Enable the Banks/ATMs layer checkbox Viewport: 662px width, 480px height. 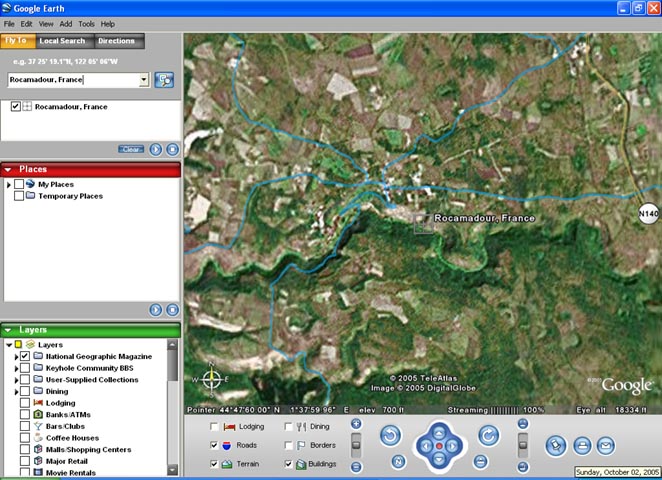pyautogui.click(x=25, y=414)
